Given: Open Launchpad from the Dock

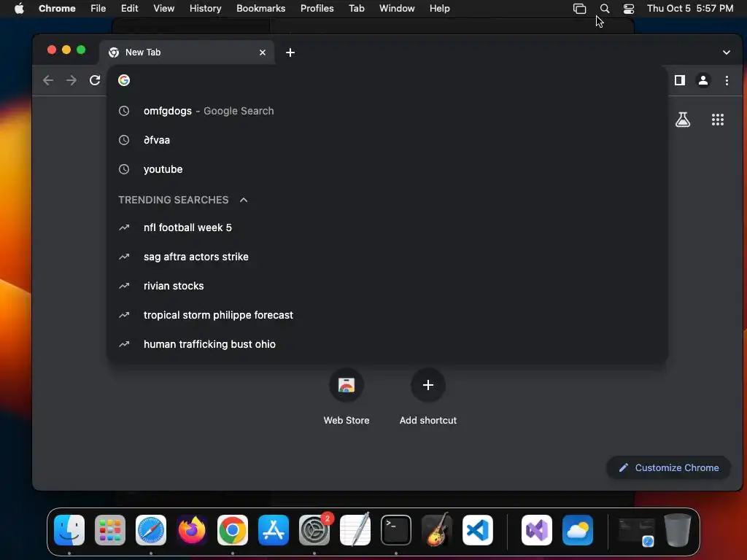Looking at the screenshot, I should pyautogui.click(x=110, y=530).
